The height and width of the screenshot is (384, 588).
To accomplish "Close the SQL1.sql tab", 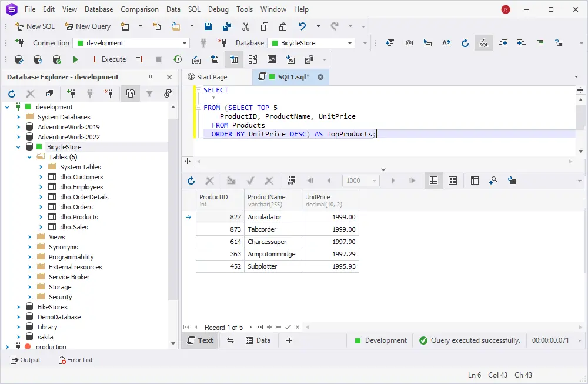I will (320, 77).
